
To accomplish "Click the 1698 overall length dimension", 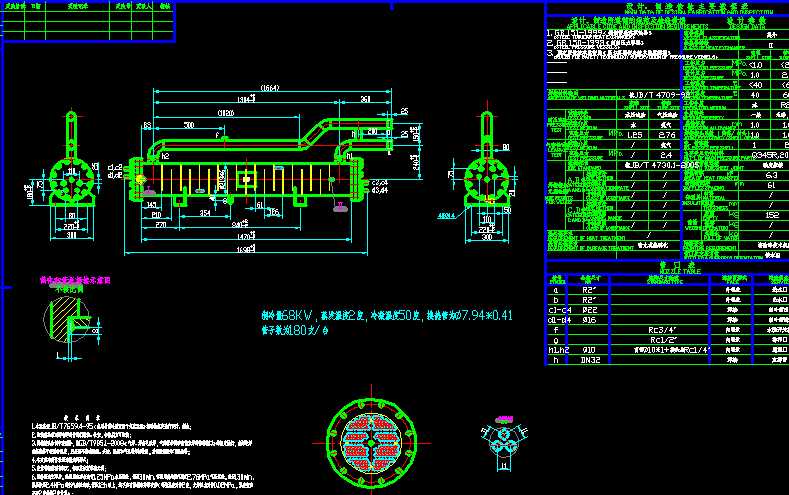I will [x=245, y=249].
